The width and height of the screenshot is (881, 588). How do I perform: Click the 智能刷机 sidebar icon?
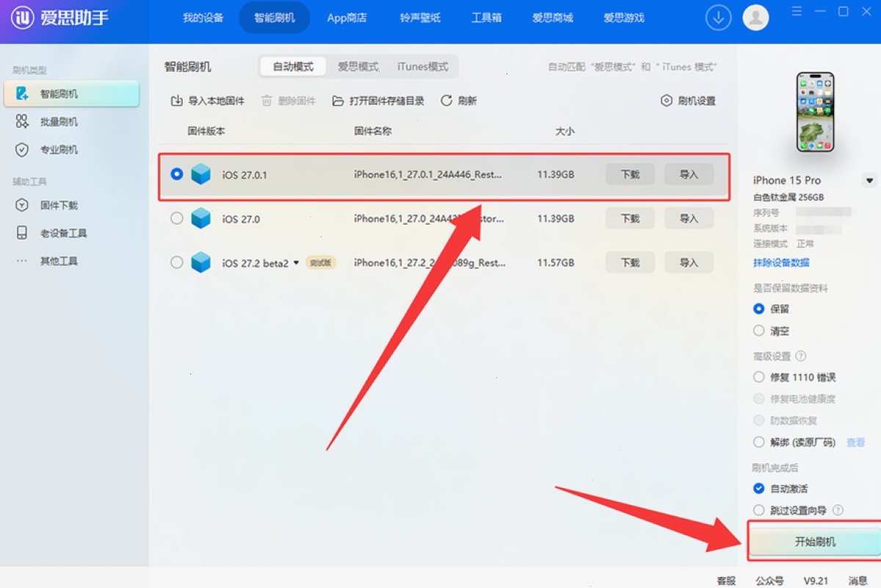coord(22,94)
